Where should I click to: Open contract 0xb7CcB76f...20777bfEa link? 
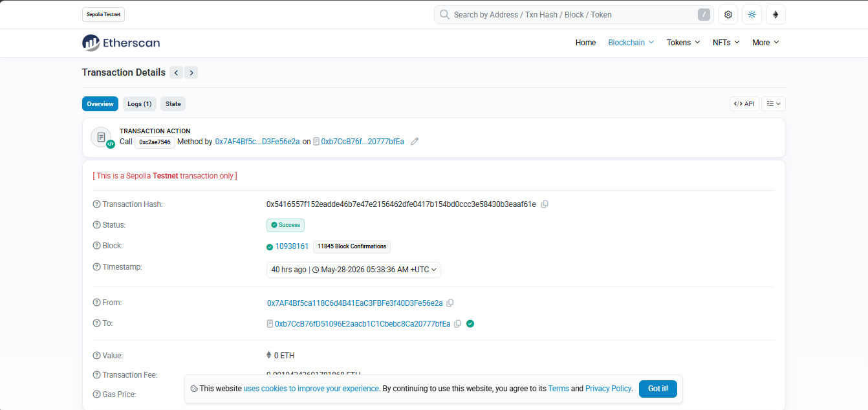(x=362, y=141)
